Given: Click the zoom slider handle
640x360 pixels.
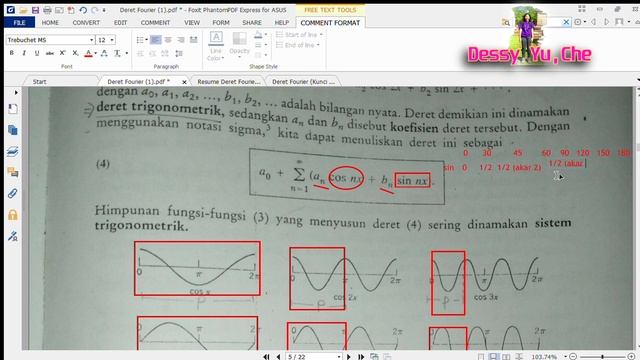Looking at the screenshot, I should click(602, 357).
